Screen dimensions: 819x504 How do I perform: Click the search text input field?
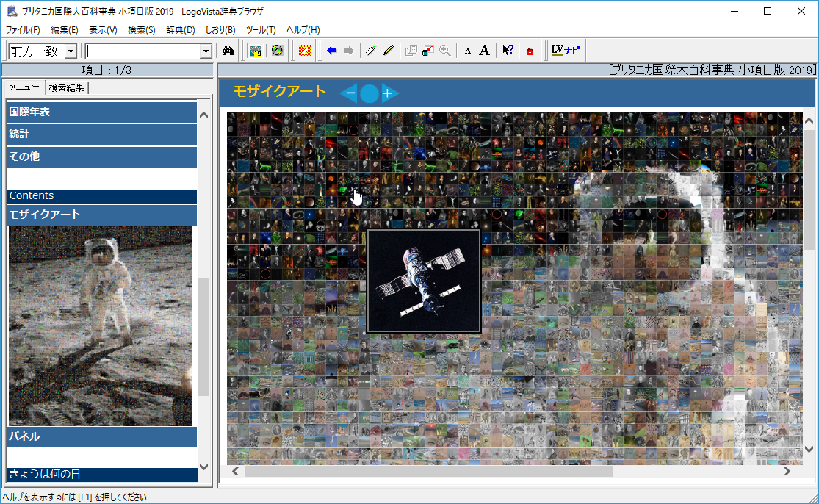point(142,51)
